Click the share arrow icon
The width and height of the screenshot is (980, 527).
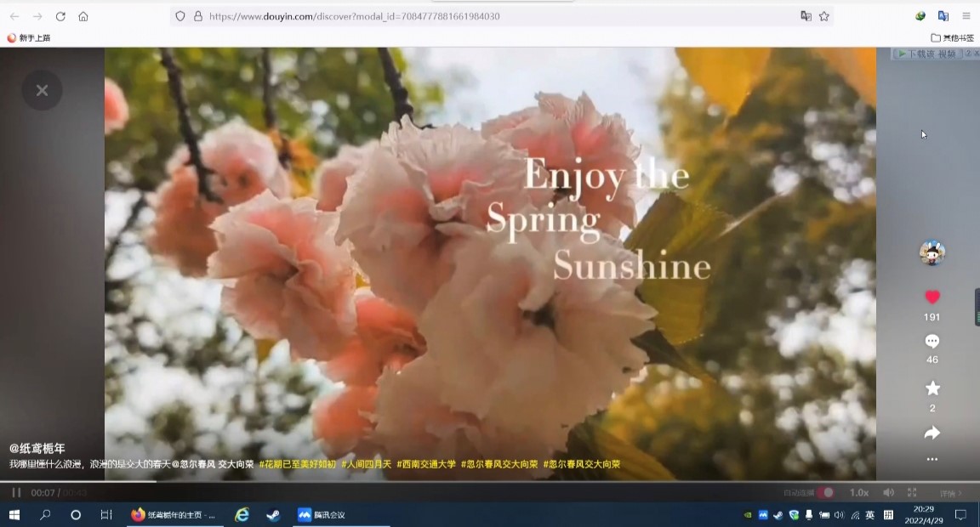tap(932, 433)
